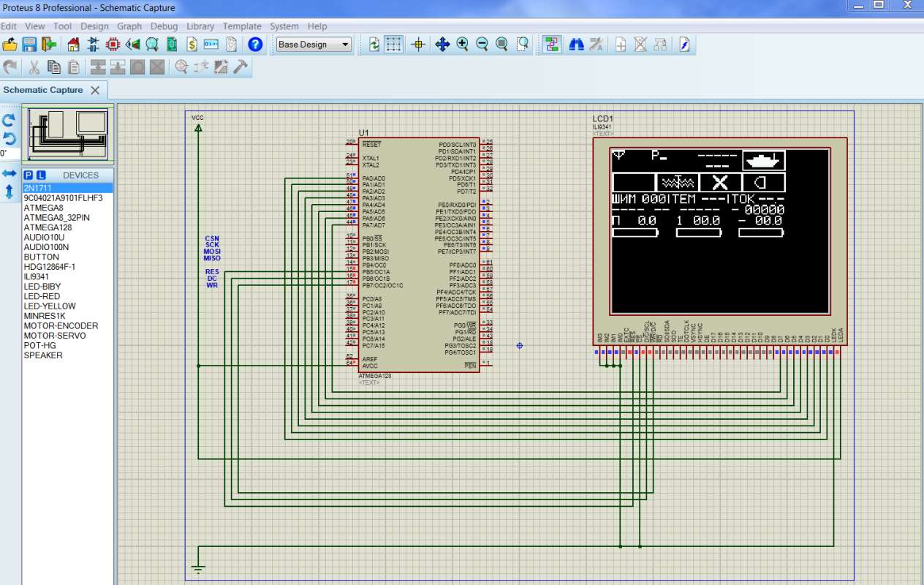Open the Bill of Materials dollar icon
This screenshot has height=585, width=924.
point(192,45)
